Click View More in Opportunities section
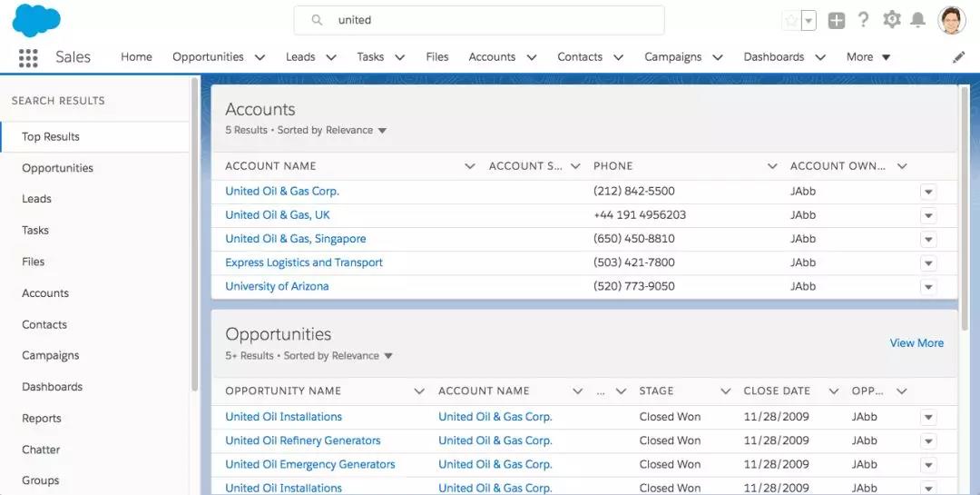The image size is (980, 495). [916, 343]
